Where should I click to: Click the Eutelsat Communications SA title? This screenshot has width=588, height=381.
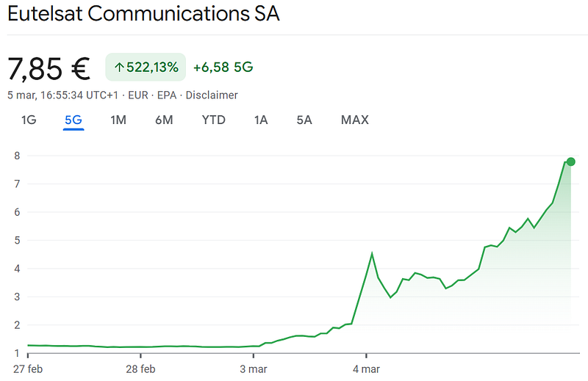(x=143, y=14)
